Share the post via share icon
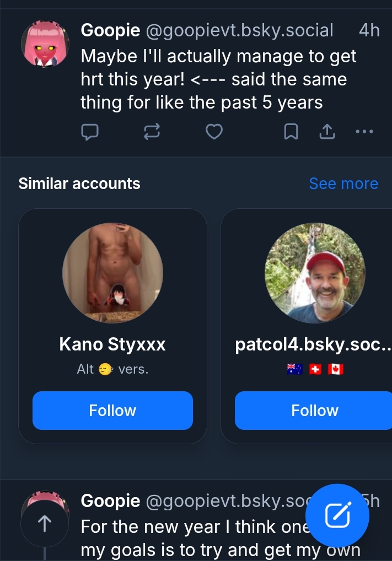392x561 pixels. pyautogui.click(x=327, y=132)
